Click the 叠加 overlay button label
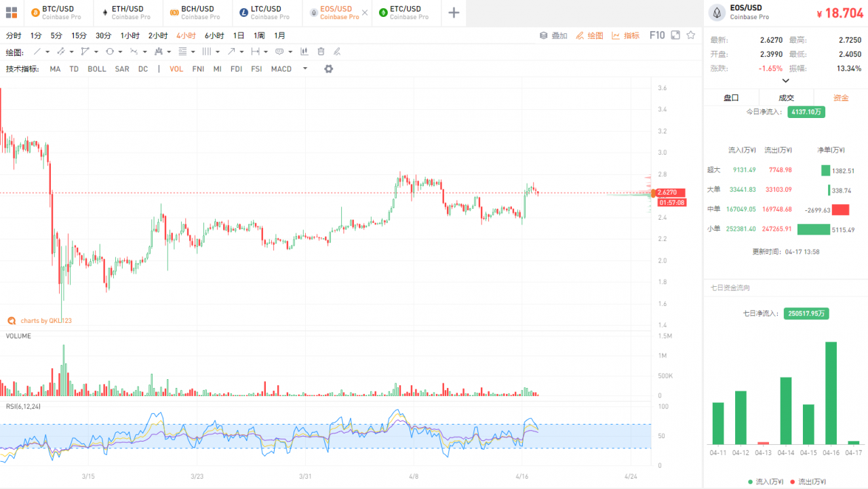The width and height of the screenshot is (868, 489). pos(559,35)
